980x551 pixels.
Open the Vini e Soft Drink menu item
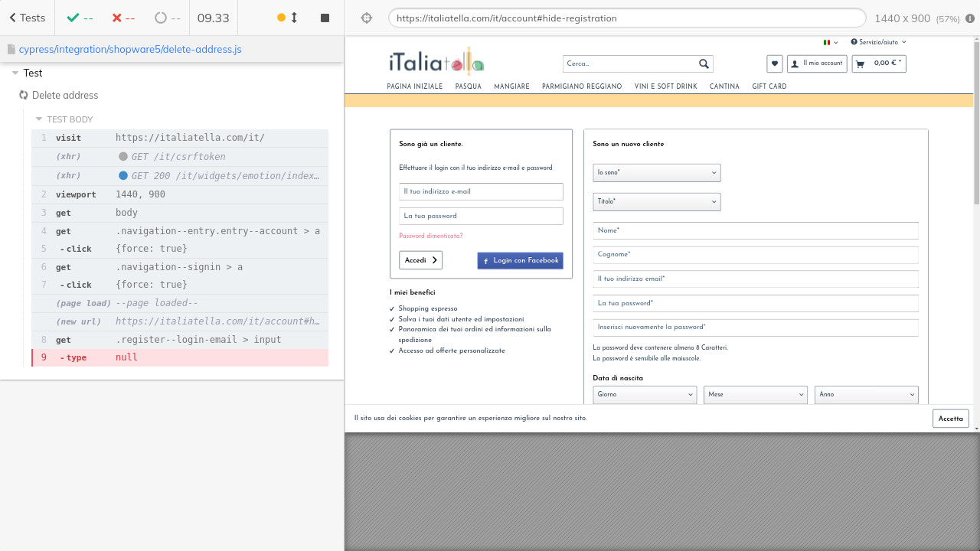click(665, 87)
